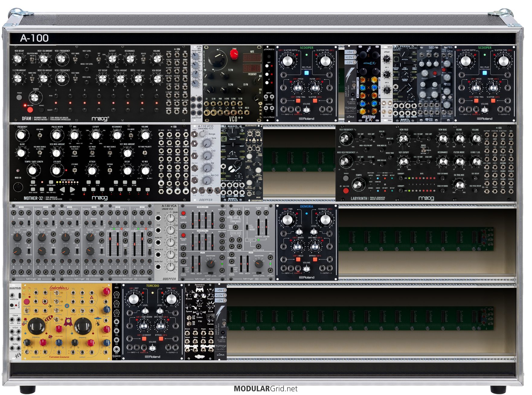The height and width of the screenshot is (395, 532).
Task: Click the Demora TIME knob
Action: click(x=287, y=220)
